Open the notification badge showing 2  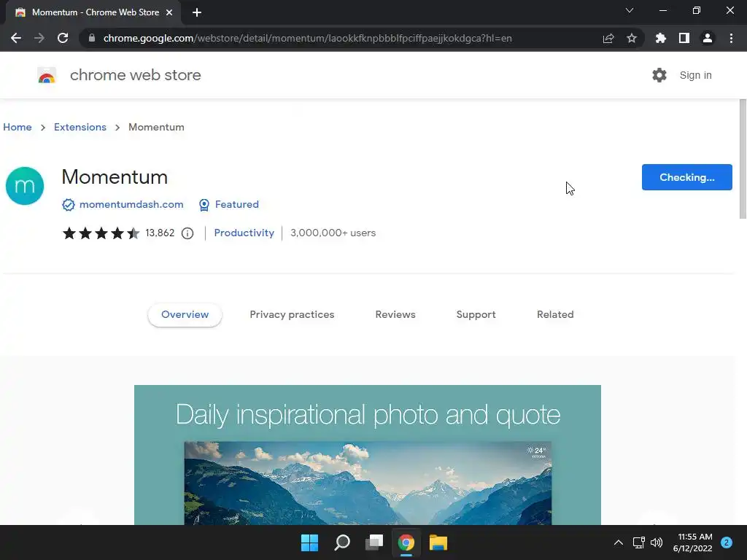point(727,542)
